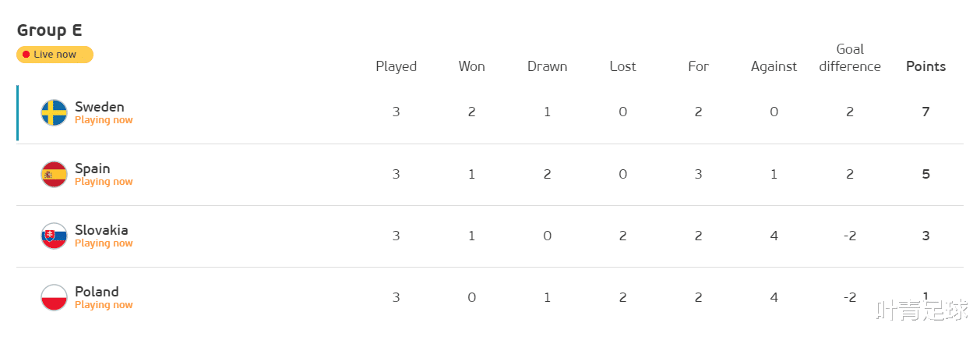Open the Sweden team link
The width and height of the screenshot is (980, 337).
[x=100, y=107]
